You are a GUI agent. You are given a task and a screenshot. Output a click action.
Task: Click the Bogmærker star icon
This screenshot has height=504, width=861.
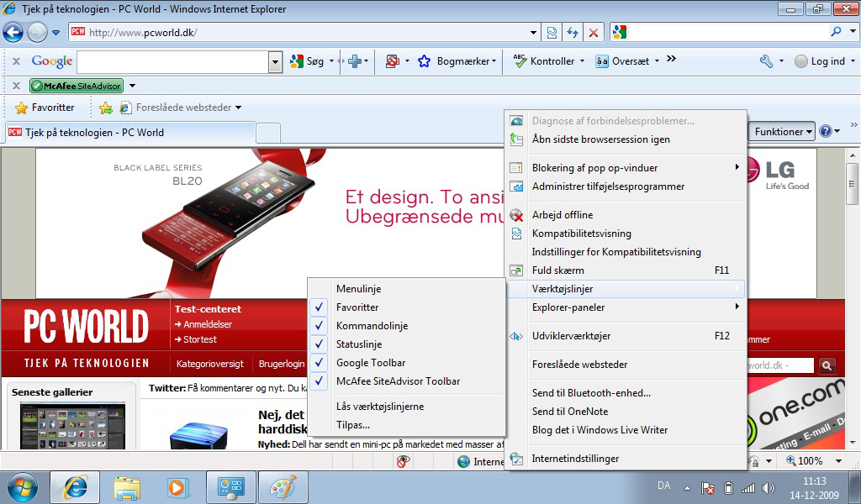(425, 61)
